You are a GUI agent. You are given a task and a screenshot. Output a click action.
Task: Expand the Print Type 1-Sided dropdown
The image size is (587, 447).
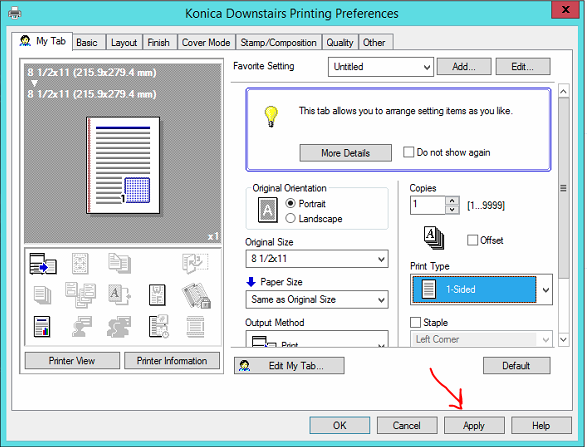click(481, 289)
